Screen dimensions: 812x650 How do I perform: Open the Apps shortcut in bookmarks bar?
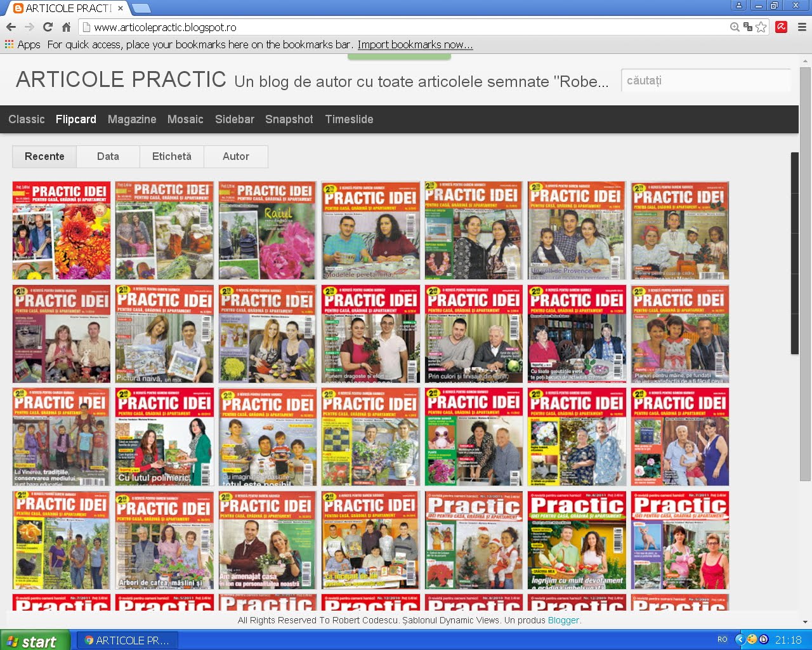click(x=22, y=44)
